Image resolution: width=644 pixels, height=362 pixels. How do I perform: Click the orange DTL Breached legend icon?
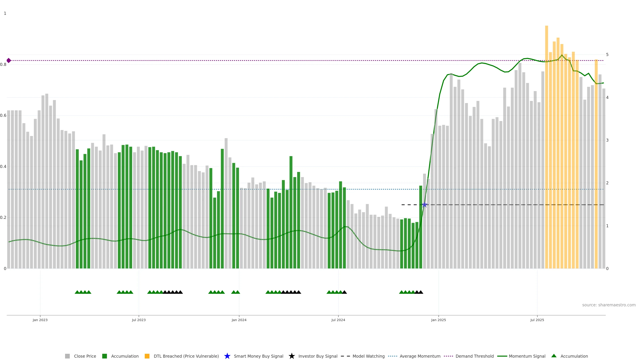147,356
